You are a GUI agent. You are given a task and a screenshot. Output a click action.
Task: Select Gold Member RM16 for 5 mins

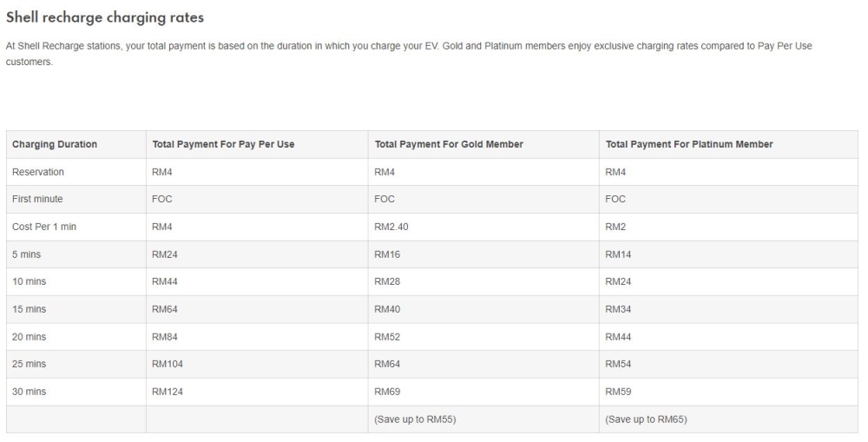tap(387, 254)
